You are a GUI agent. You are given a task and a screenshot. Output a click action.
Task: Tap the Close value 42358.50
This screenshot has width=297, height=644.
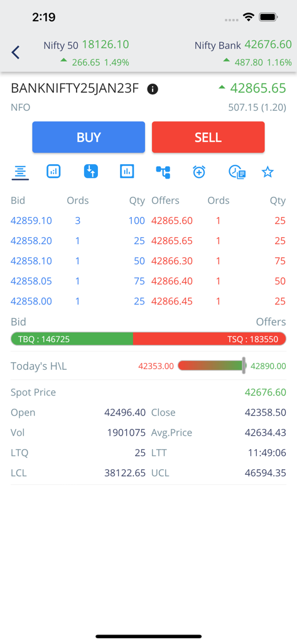pos(266,413)
